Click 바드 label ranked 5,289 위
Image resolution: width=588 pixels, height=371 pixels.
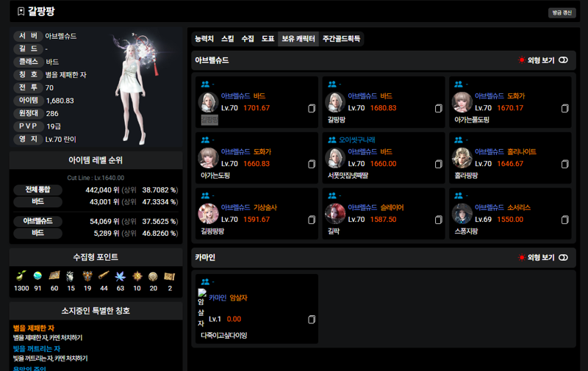(37, 233)
